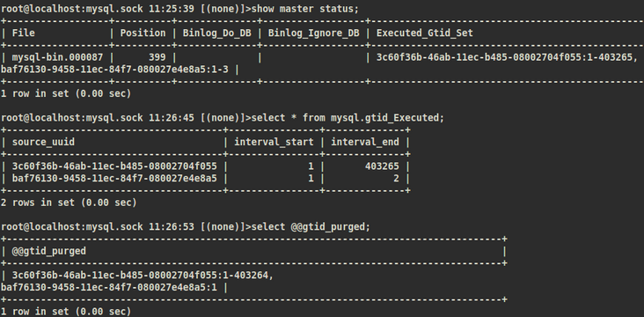Click the 'Position' column header

point(143,33)
